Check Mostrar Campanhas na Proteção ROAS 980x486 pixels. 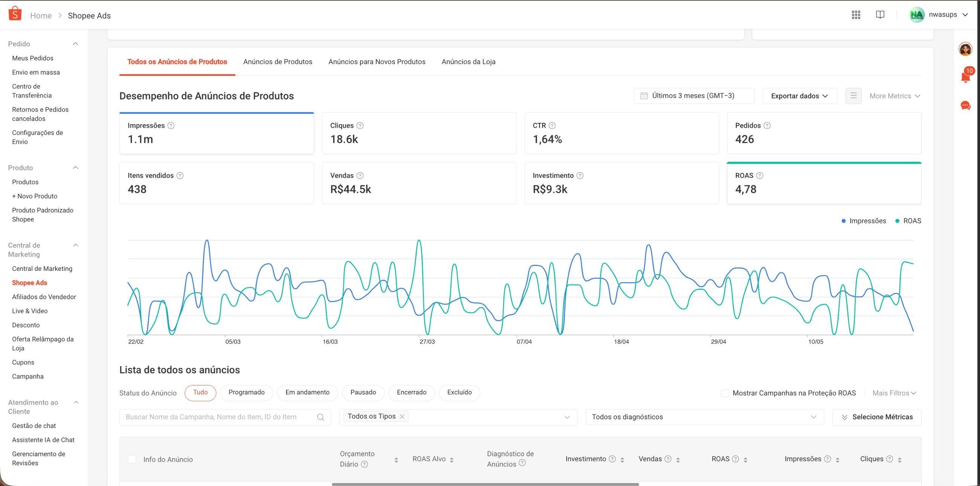pos(725,393)
